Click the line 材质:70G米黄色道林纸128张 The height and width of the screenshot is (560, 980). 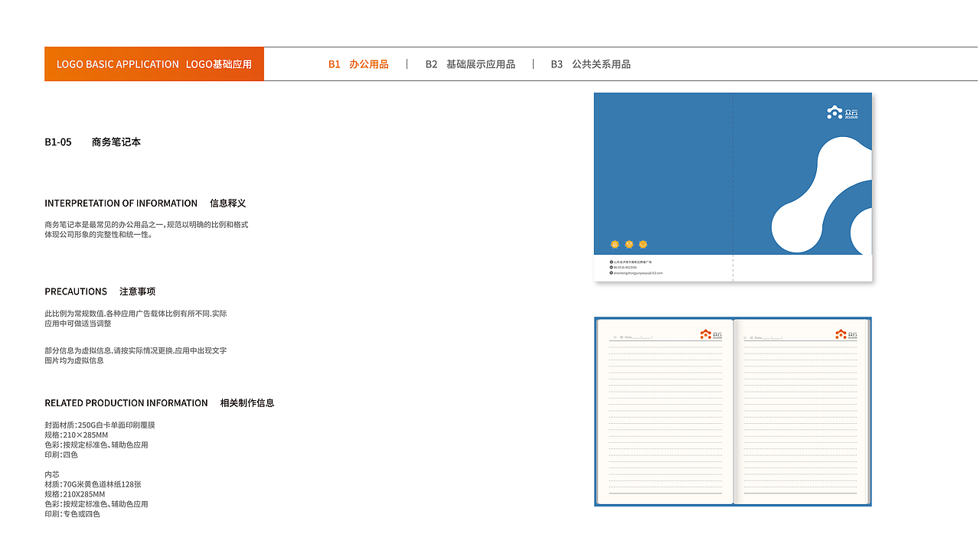(x=93, y=484)
